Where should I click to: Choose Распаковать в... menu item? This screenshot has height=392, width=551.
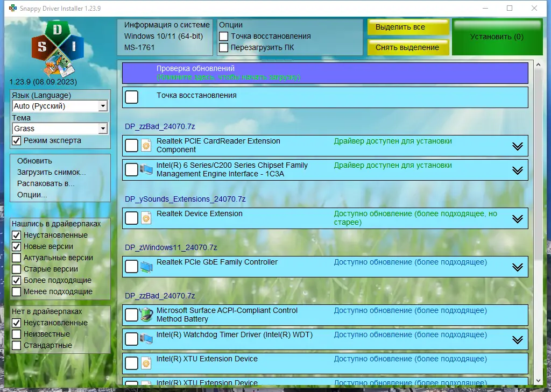46,183
